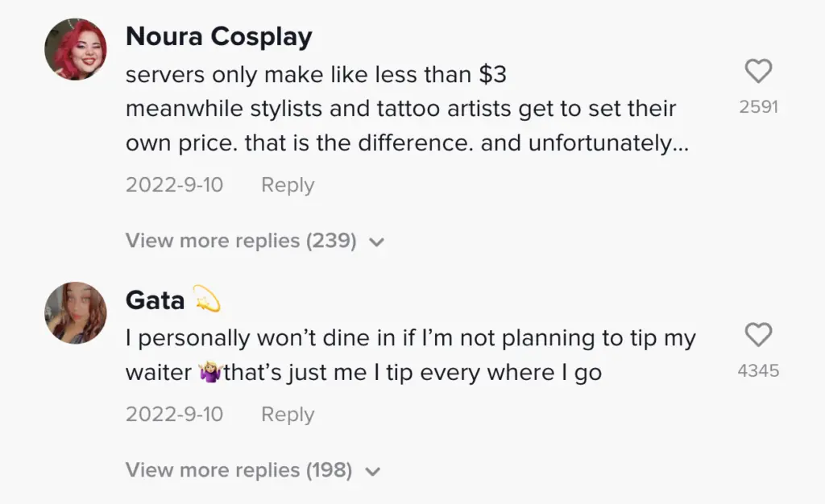Reply to Gata's comment
This screenshot has width=825, height=504.
pyautogui.click(x=287, y=414)
